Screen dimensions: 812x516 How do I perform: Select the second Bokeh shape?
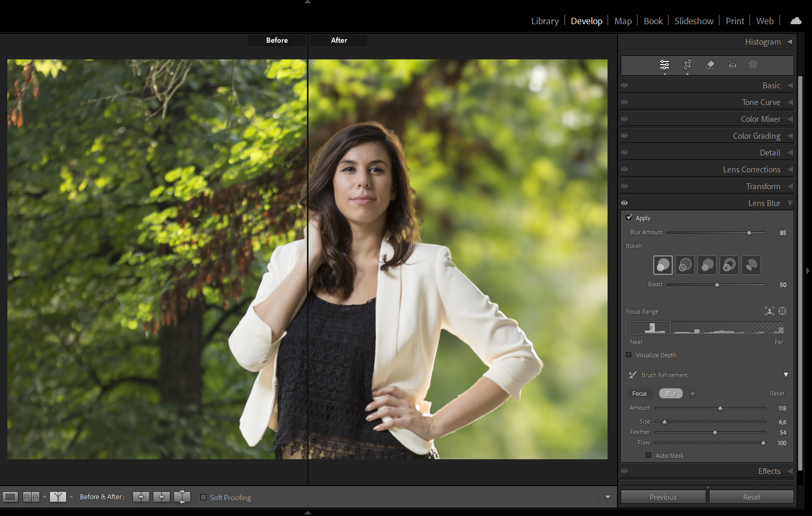pos(685,265)
